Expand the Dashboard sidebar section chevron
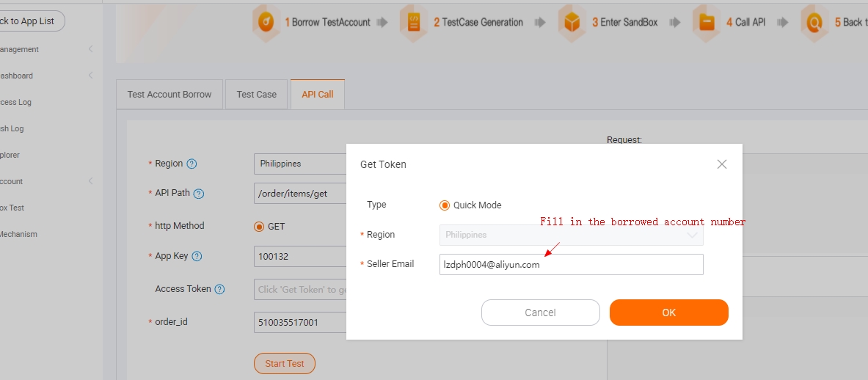Screen dimensions: 868x380 [x=90, y=76]
